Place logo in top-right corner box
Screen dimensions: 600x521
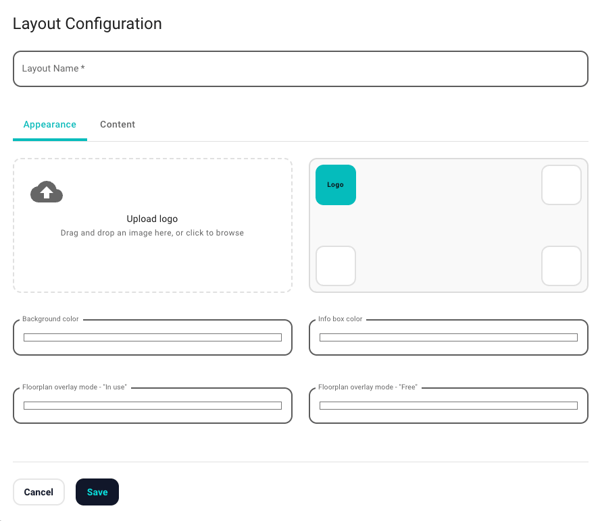pos(561,185)
